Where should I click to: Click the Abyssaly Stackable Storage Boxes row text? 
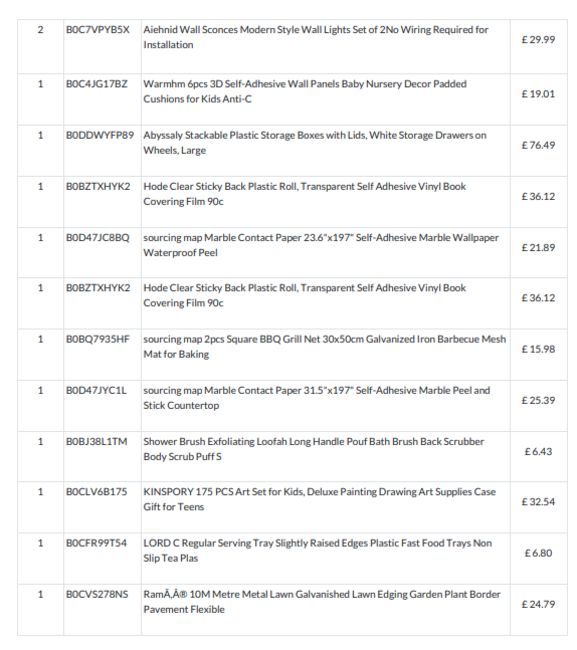(315, 143)
